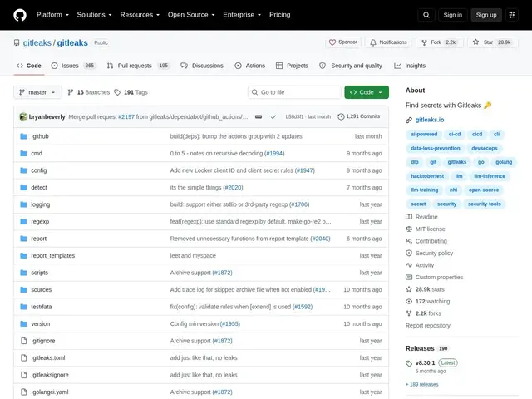Open the master branch selector dropdown
The width and height of the screenshot is (532, 399).
coord(37,92)
